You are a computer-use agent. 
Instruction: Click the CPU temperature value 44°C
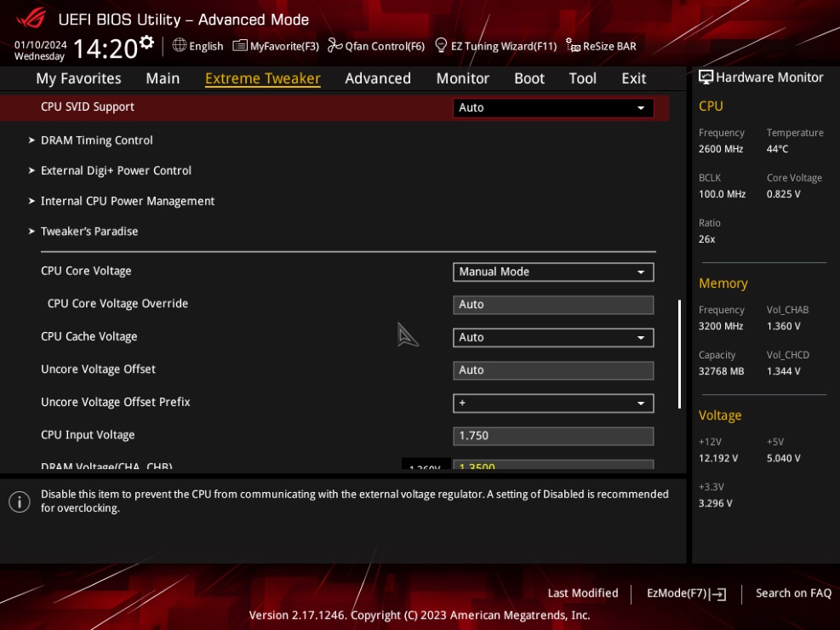tap(777, 149)
